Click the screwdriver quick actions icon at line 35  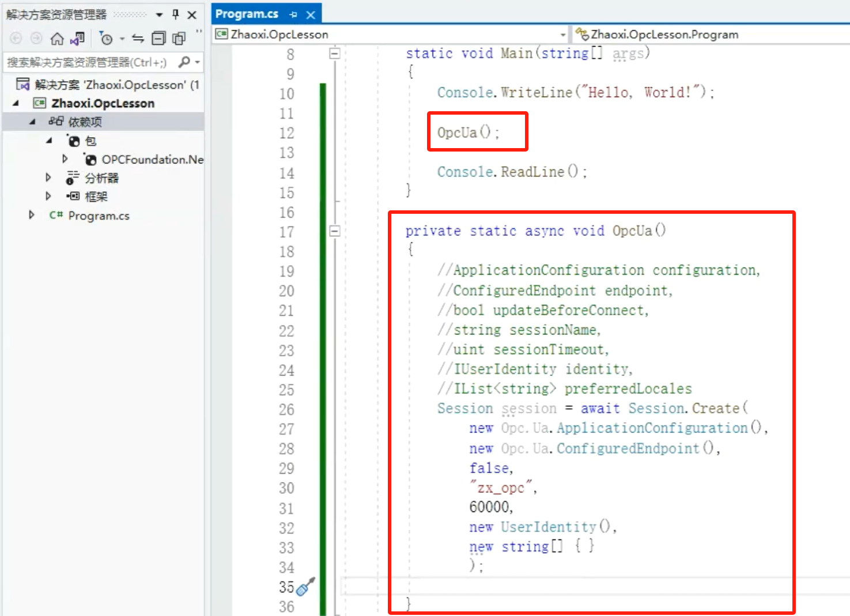pyautogui.click(x=305, y=587)
